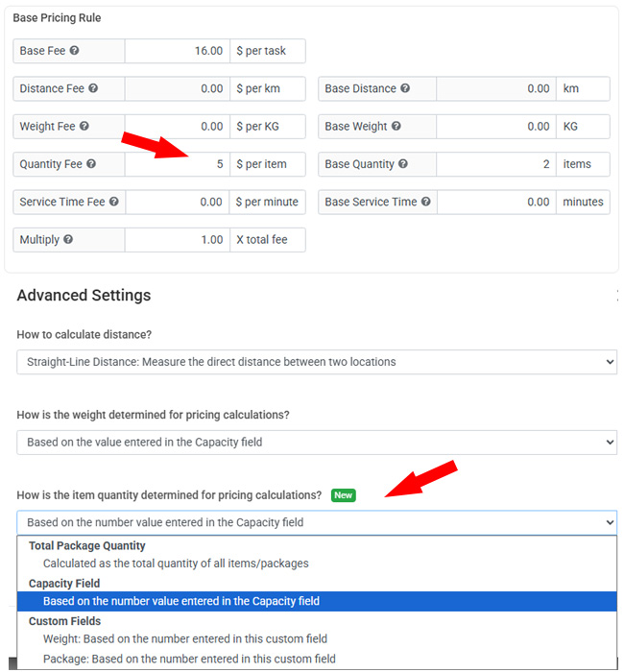Viewport: 624px width, 672px height.
Task: Open the weight determination dropdown
Action: click(x=317, y=443)
